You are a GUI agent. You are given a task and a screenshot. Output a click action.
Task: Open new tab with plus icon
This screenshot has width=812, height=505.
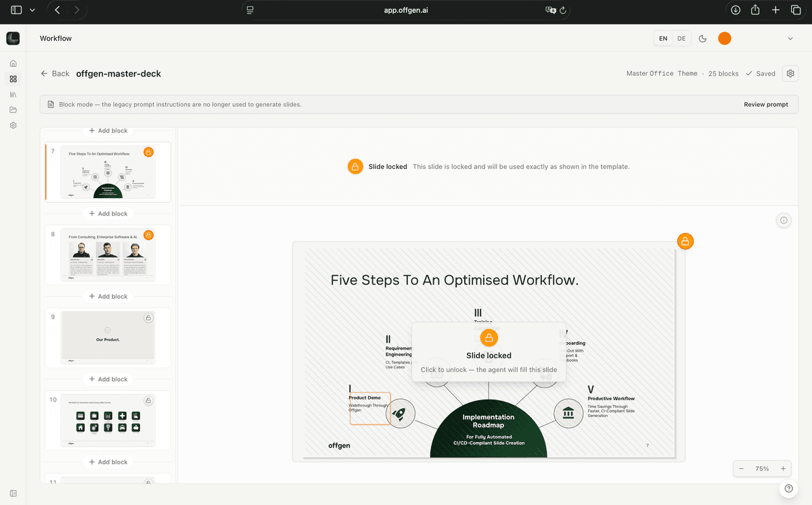(776, 10)
